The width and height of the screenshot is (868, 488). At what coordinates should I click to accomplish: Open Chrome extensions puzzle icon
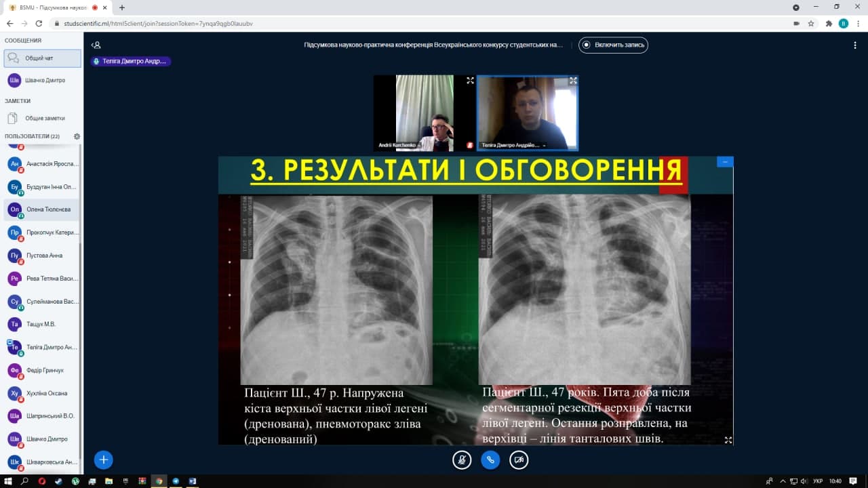(829, 23)
